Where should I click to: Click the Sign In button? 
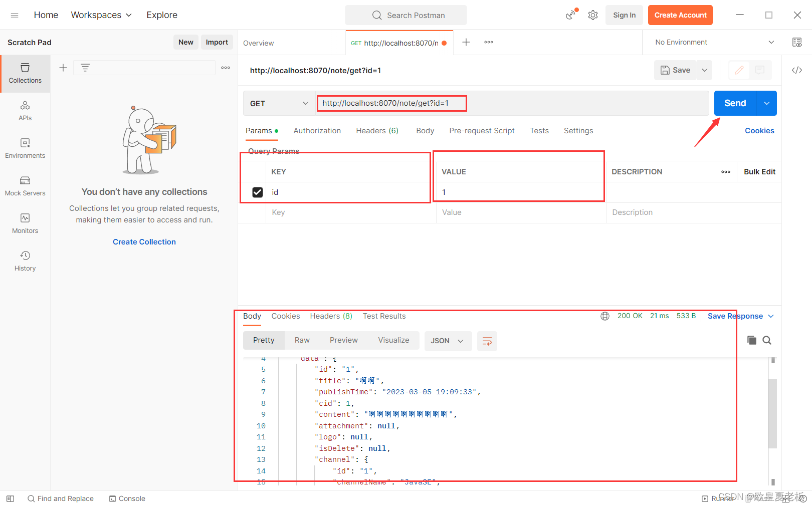click(624, 15)
